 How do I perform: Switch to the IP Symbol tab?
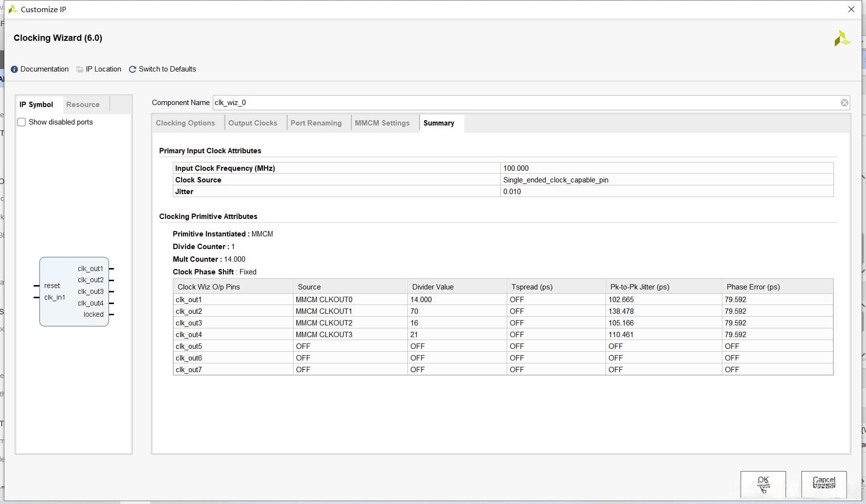(x=36, y=105)
